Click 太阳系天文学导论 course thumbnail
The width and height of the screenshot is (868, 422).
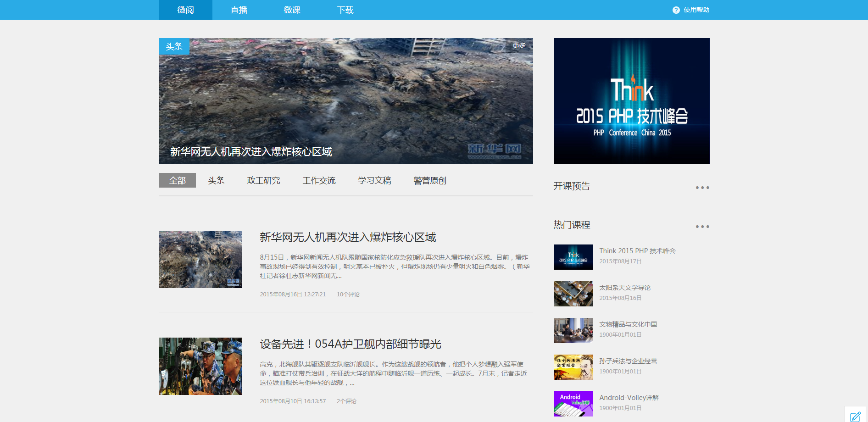[573, 294]
